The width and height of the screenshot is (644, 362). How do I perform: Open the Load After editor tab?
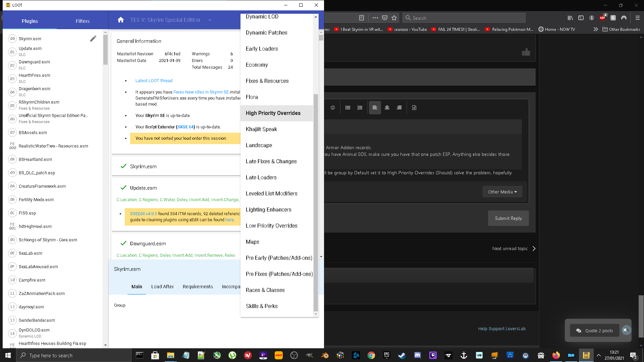[162, 287]
